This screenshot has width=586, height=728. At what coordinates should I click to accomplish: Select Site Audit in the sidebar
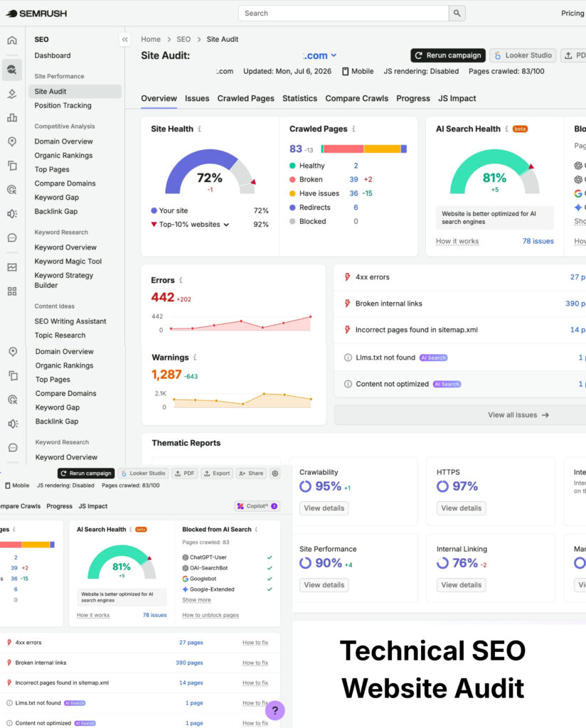[x=75, y=92]
